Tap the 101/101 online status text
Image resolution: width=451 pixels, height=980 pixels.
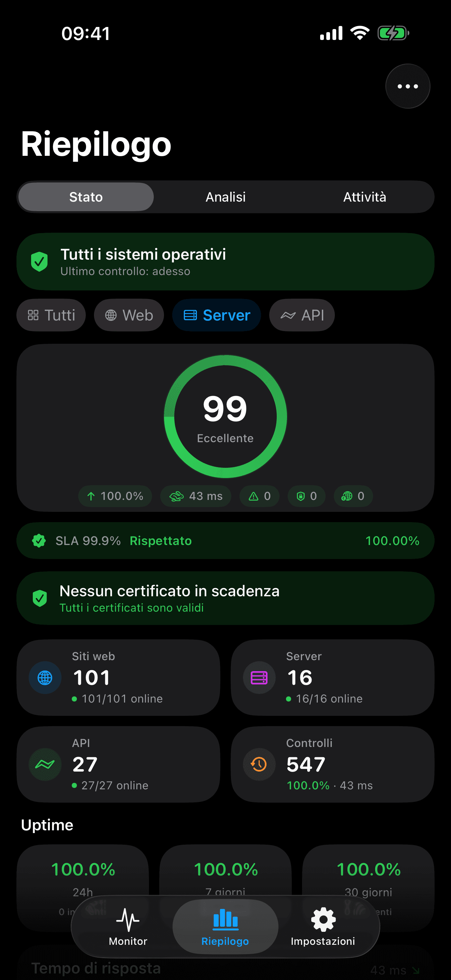(x=122, y=699)
